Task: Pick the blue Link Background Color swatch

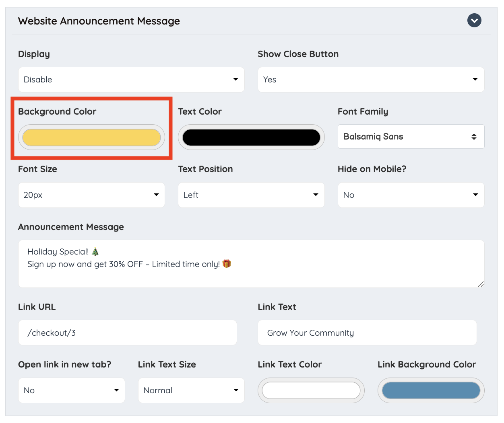Action: pos(431,390)
